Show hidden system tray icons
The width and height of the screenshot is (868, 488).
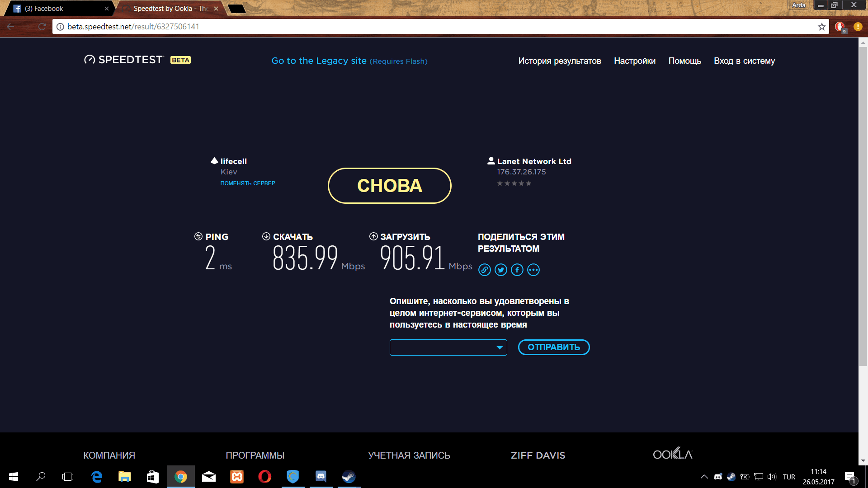(x=704, y=477)
